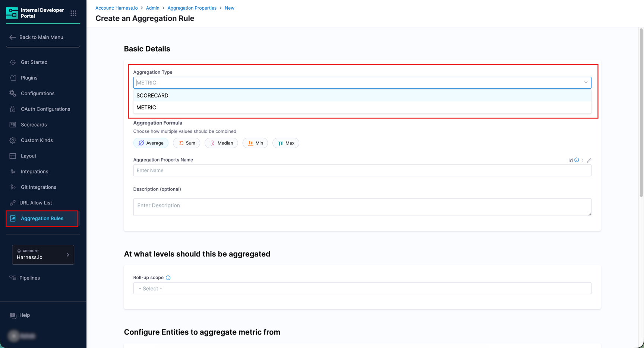Screen dimensions: 644x348
Task: Open the Aggregation Type dropdown
Action: click(x=362, y=82)
